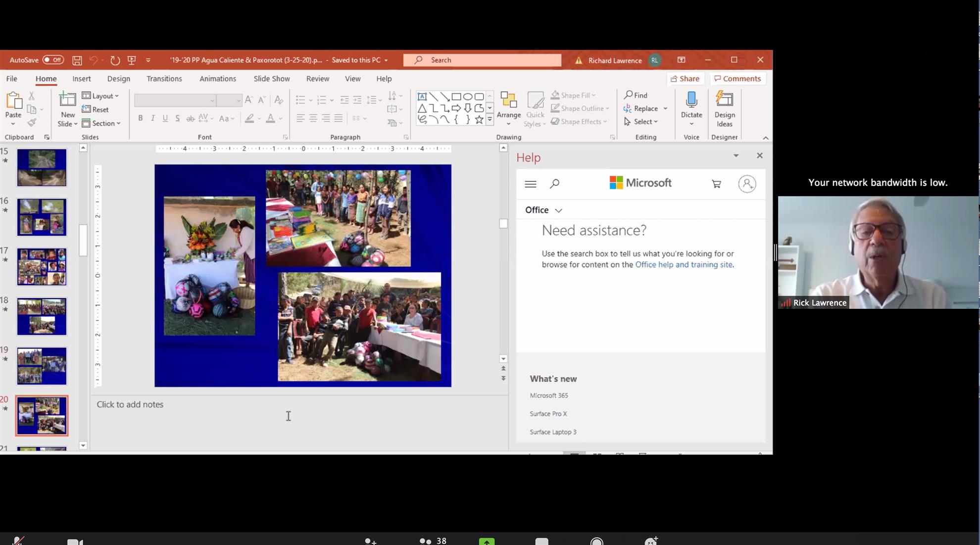Open the Slide Show tab

[x=271, y=79]
